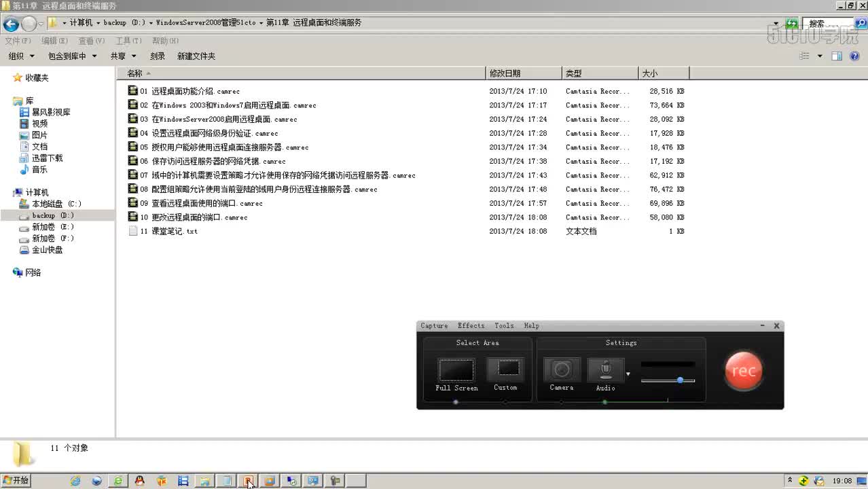Click the 刻录 toolbar button

click(158, 56)
